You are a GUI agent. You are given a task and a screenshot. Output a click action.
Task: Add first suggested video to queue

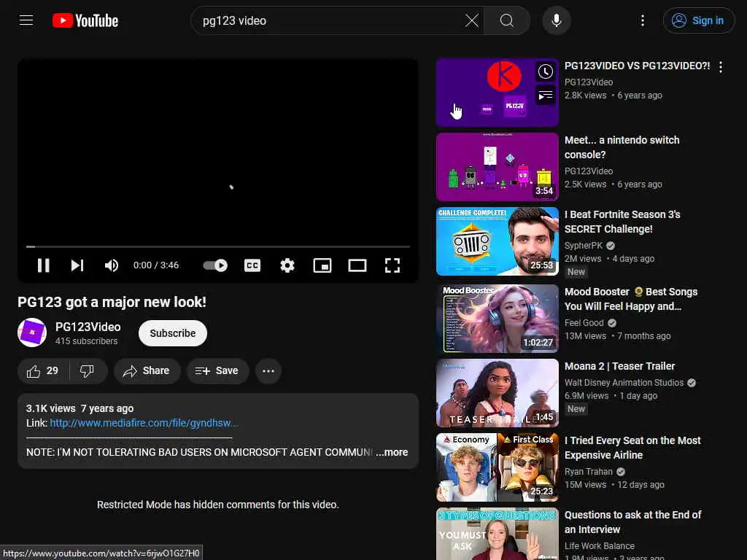(x=546, y=96)
